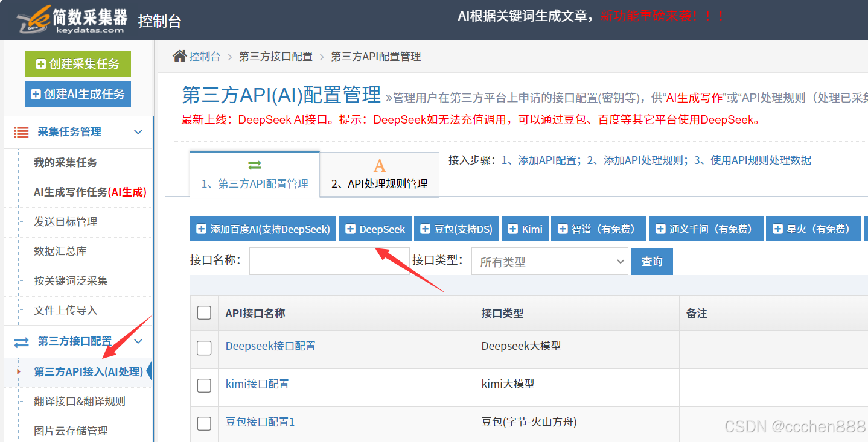Click the 新功能重磅来袭 banner text
868x442 pixels.
(x=662, y=16)
